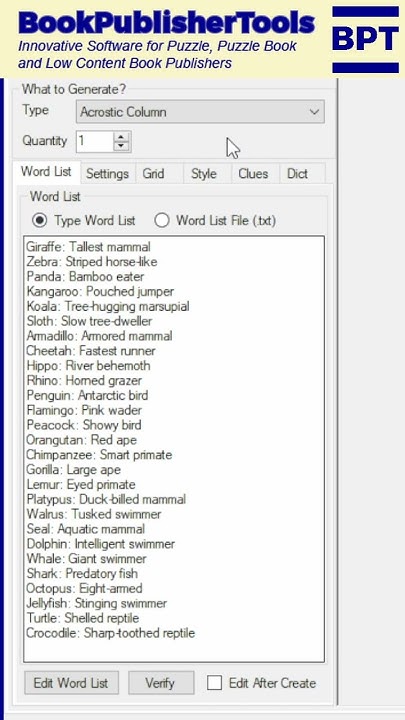Image resolution: width=405 pixels, height=720 pixels.
Task: Click the 'Panda: Bamboo eater' line
Action: click(85, 277)
